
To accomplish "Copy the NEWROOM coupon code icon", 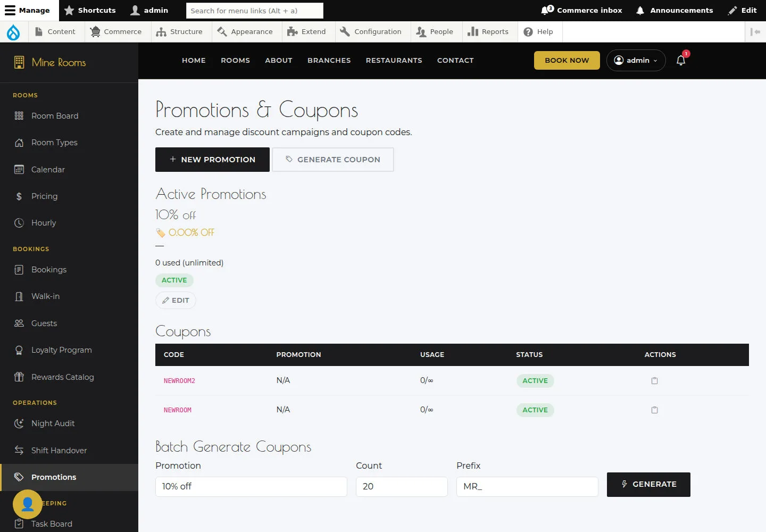I will (x=655, y=410).
